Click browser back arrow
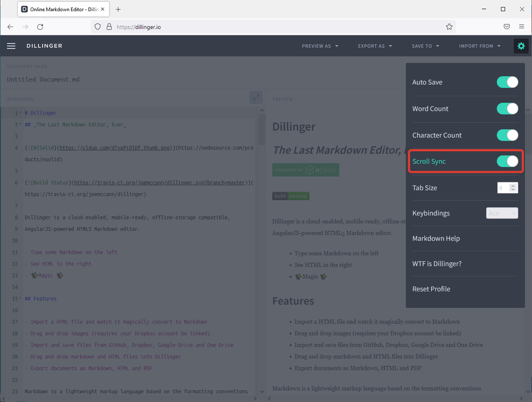 click(x=11, y=27)
